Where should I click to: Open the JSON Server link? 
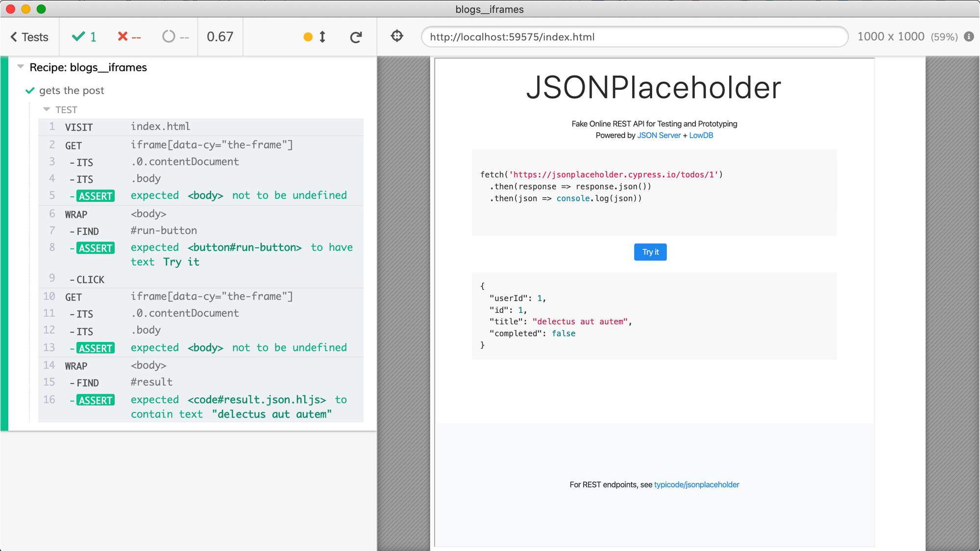pos(659,135)
